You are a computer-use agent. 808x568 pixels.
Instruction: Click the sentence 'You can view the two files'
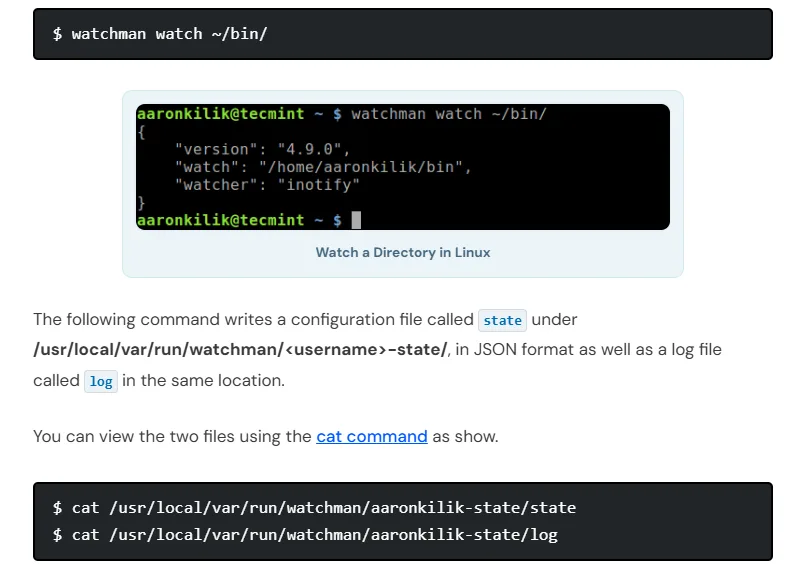point(266,437)
